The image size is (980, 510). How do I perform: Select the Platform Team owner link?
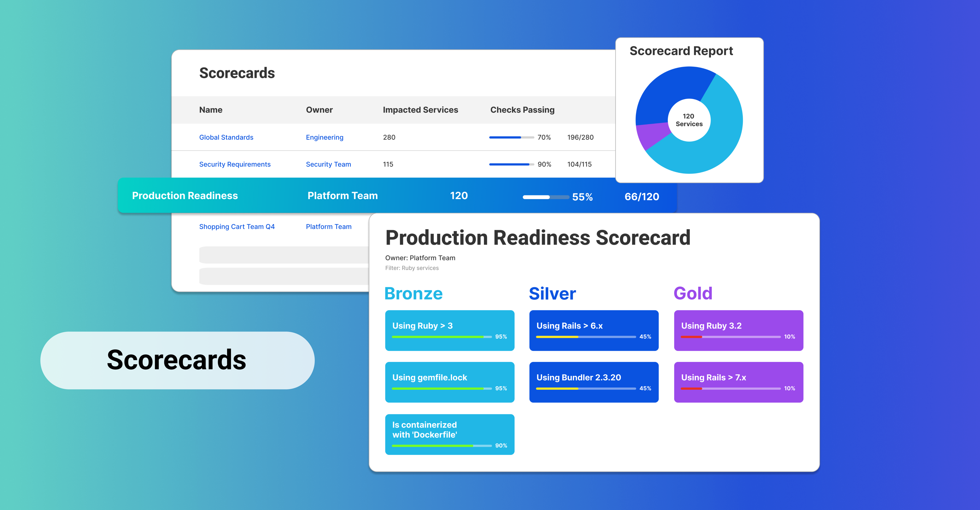[328, 226]
